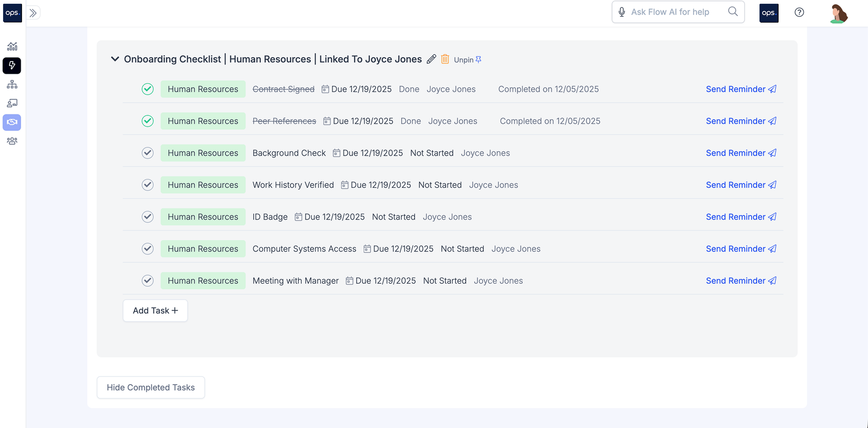Click the help question mark icon
868x428 pixels.
[x=799, y=12]
